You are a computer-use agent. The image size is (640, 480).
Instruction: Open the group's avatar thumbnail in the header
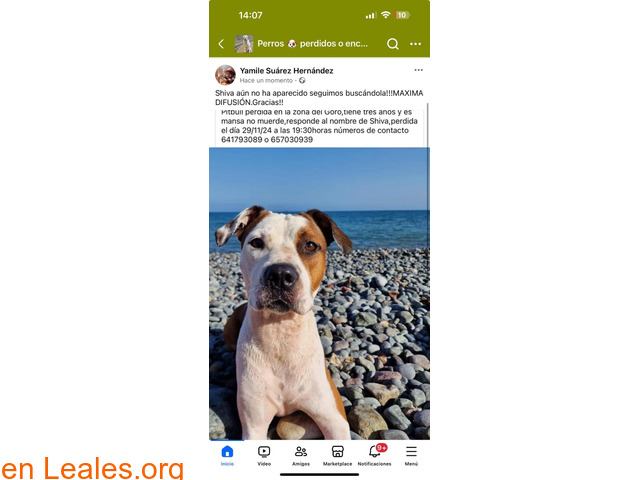pyautogui.click(x=244, y=44)
